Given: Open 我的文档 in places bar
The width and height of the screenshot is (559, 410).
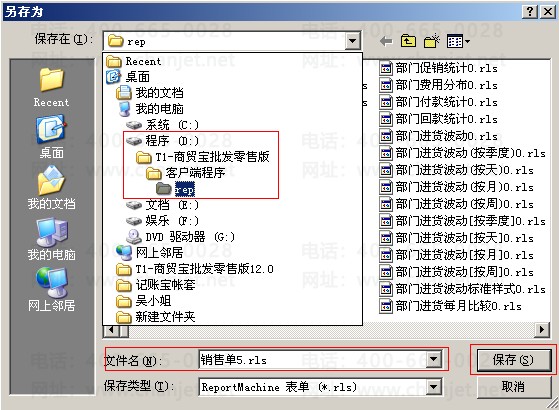Looking at the screenshot, I should pos(51,187).
